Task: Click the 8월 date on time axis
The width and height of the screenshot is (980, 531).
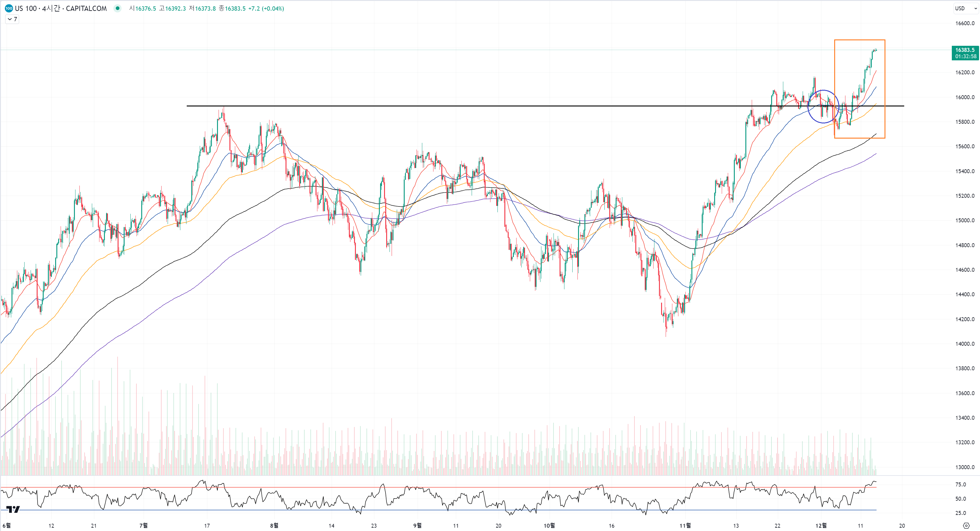Action: tap(274, 526)
